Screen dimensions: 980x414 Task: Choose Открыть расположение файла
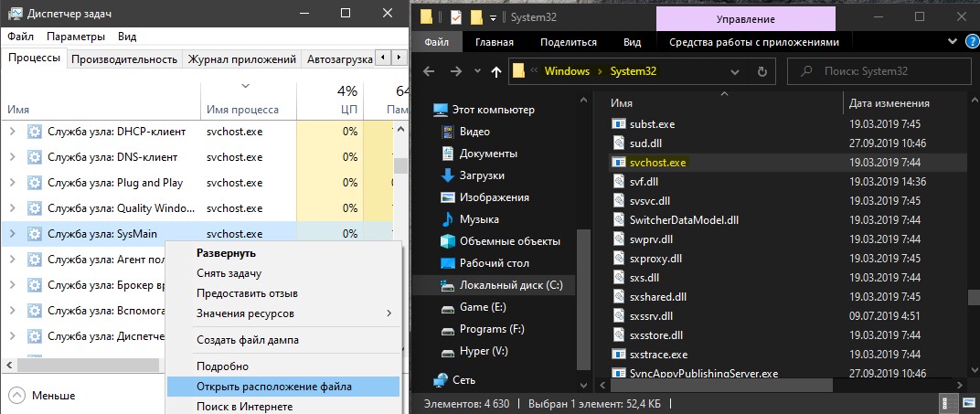click(283, 387)
